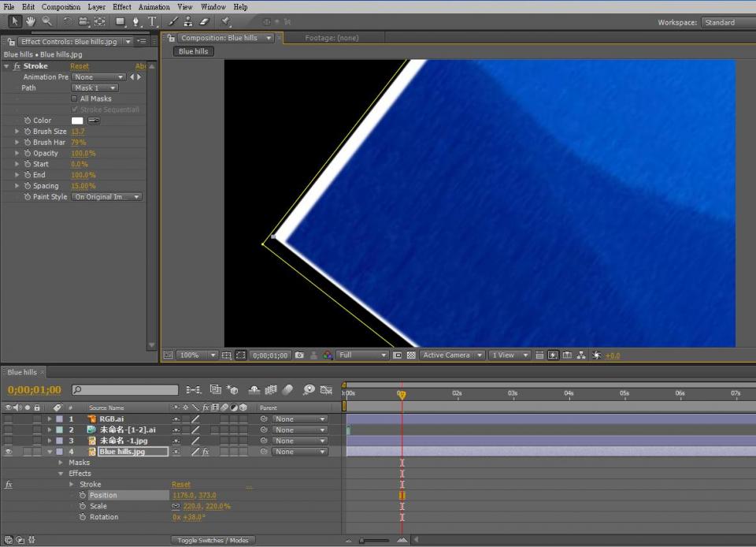
Task: Pick the Horizontal Type tool
Action: (153, 21)
